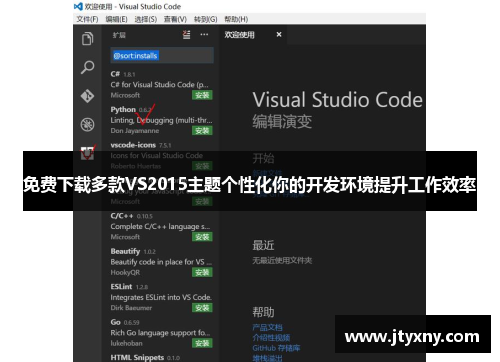Select the C# extension entry title
Screen dimensions: 500x362
tap(115, 74)
